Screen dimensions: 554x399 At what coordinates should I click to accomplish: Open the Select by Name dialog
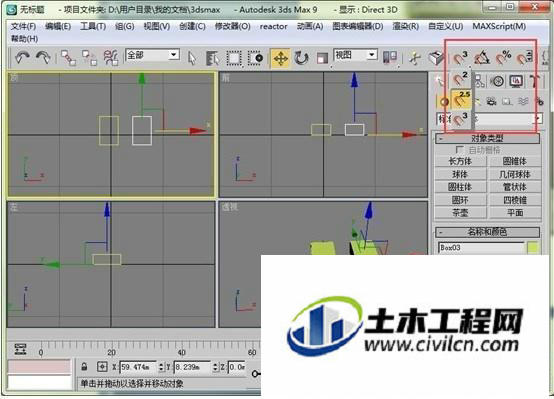click(x=212, y=58)
